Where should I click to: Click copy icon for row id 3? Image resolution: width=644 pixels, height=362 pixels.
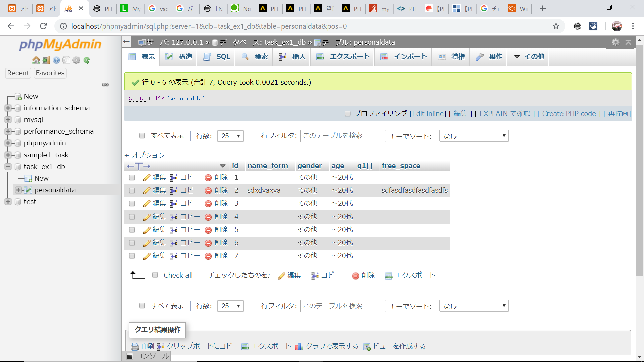click(x=174, y=204)
